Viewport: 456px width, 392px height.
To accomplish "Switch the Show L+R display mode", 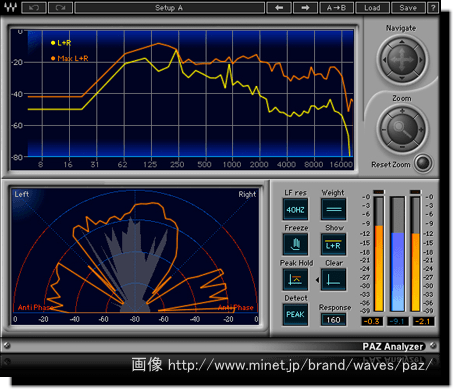I will pos(333,245).
